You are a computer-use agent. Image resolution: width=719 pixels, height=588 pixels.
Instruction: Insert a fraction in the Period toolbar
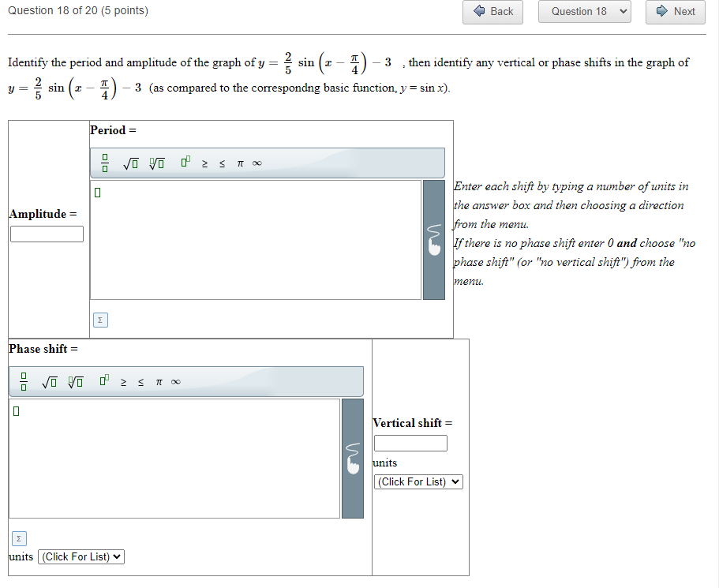[105, 162]
